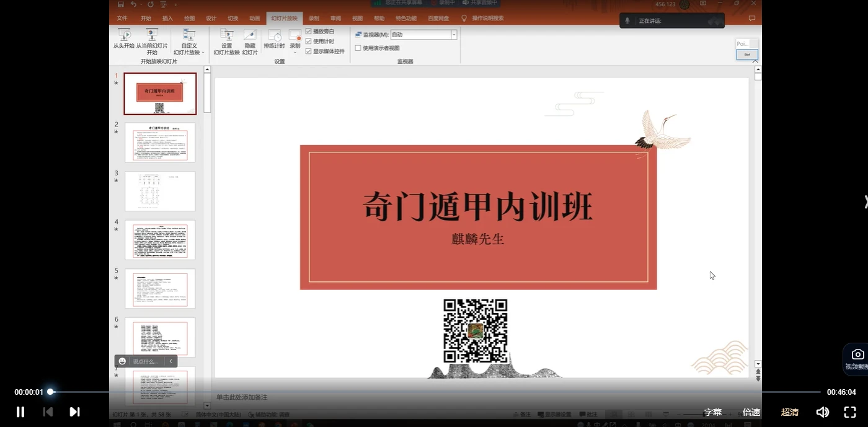Image resolution: width=868 pixels, height=427 pixels.
Task: Switch to the View (视图) tab
Action: pyautogui.click(x=357, y=18)
